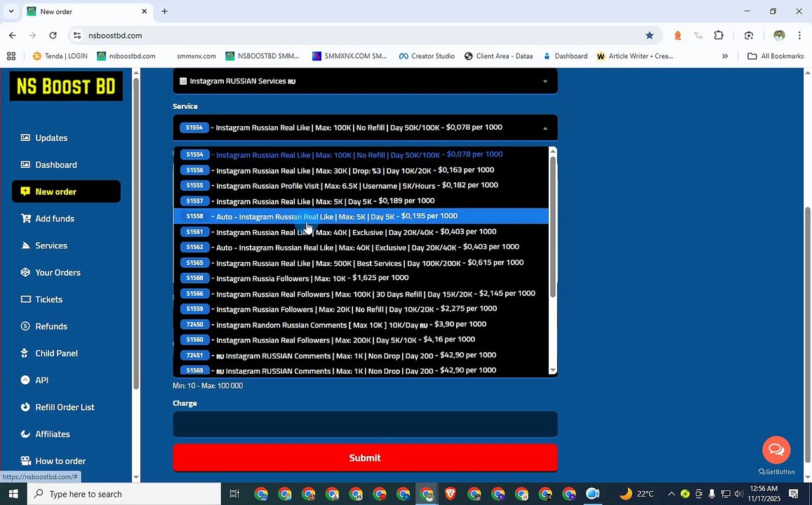This screenshot has height=505, width=812.
Task: Open the Chrome profile avatar
Action: coord(779,35)
